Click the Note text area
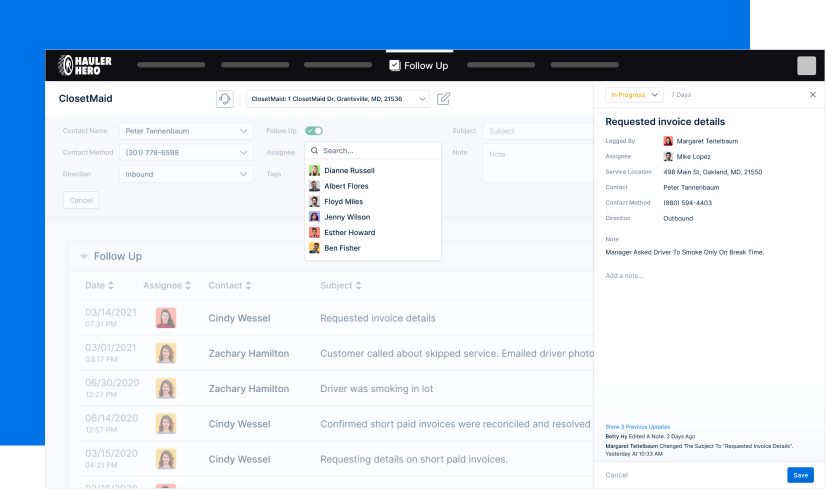Screen dimensions: 826x490 point(538,163)
